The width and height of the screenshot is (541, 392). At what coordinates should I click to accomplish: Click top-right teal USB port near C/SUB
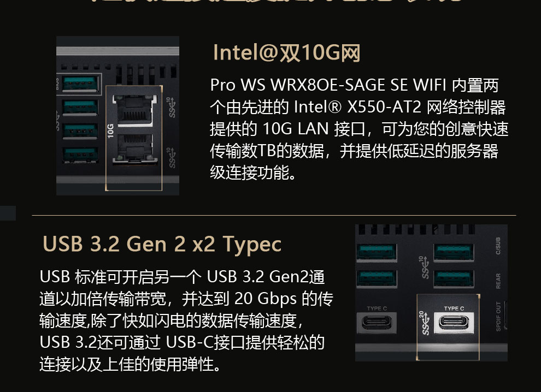(x=453, y=252)
